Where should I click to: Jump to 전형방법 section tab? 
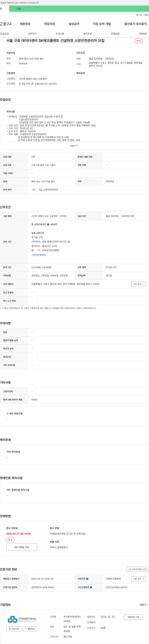[x=115, y=34]
